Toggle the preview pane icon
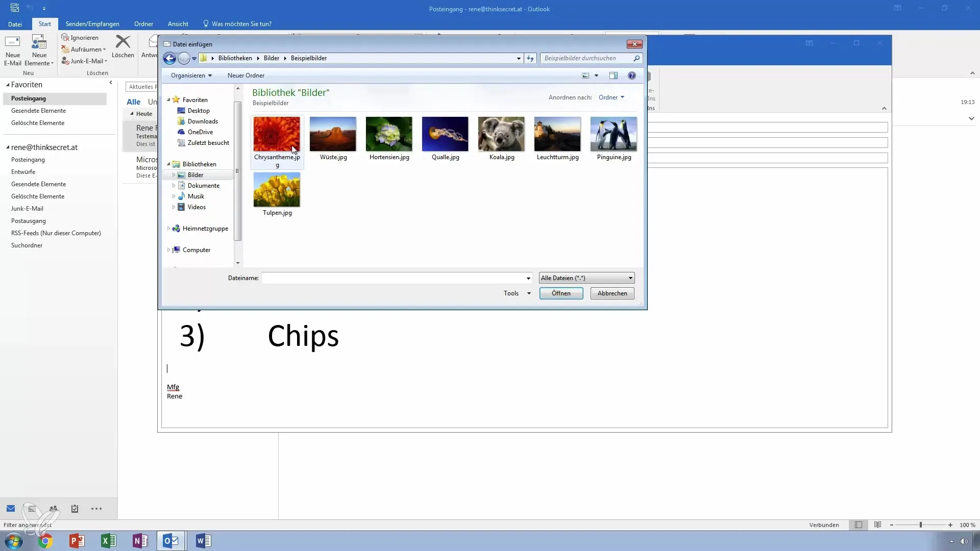The width and height of the screenshot is (980, 551). pos(614,76)
